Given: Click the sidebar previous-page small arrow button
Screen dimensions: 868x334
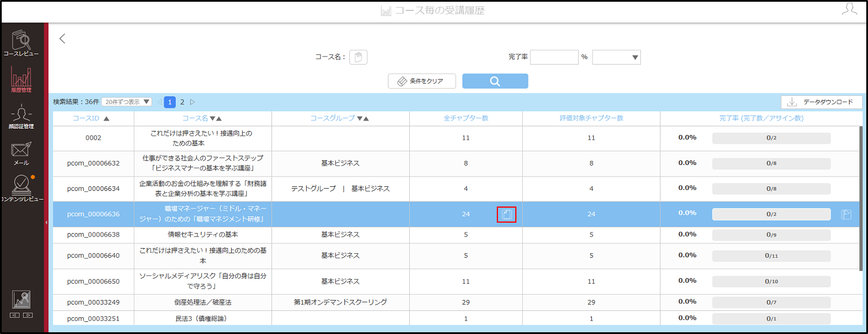Looking at the screenshot, I should [15, 316].
